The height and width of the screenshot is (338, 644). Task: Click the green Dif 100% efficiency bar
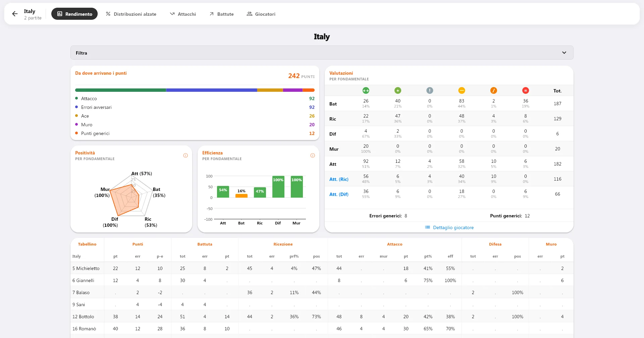pyautogui.click(x=278, y=187)
